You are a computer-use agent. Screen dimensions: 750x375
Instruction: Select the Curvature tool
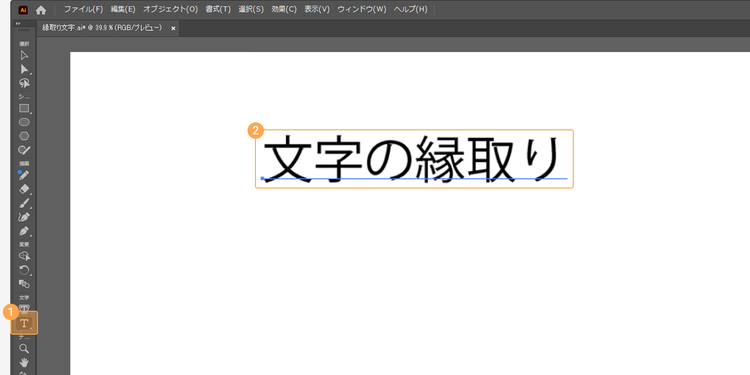pos(24,217)
